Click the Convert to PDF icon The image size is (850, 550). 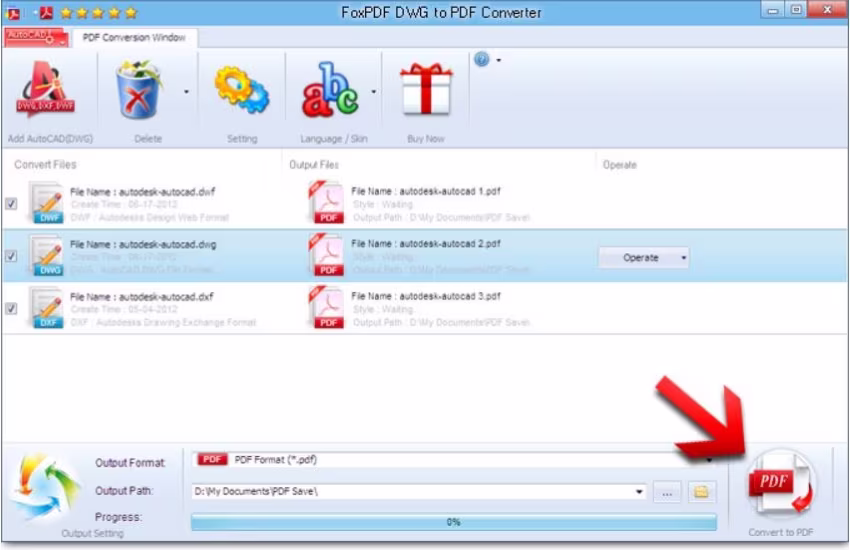pyautogui.click(x=781, y=483)
